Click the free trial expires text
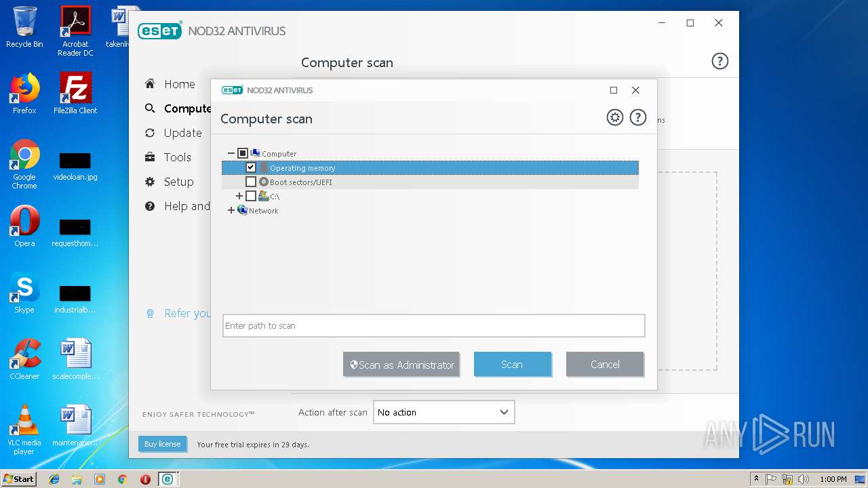868x488 pixels. [x=253, y=445]
